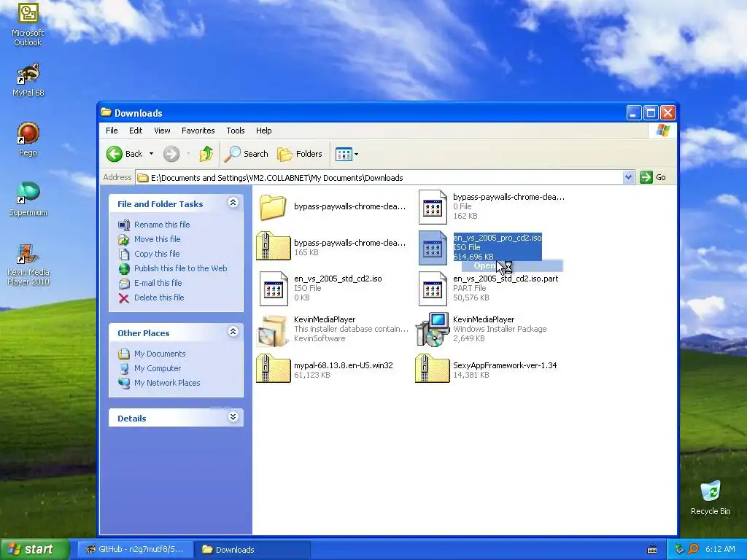747x560 pixels.
Task: Open the File menu
Action: coord(112,131)
